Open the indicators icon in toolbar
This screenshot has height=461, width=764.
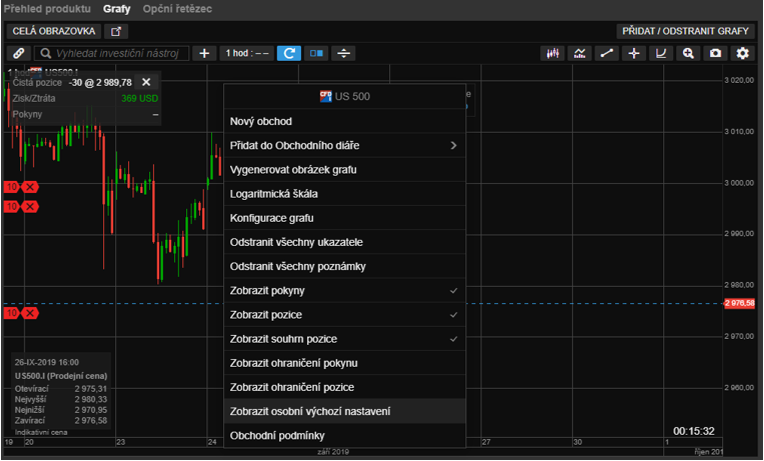(x=579, y=53)
